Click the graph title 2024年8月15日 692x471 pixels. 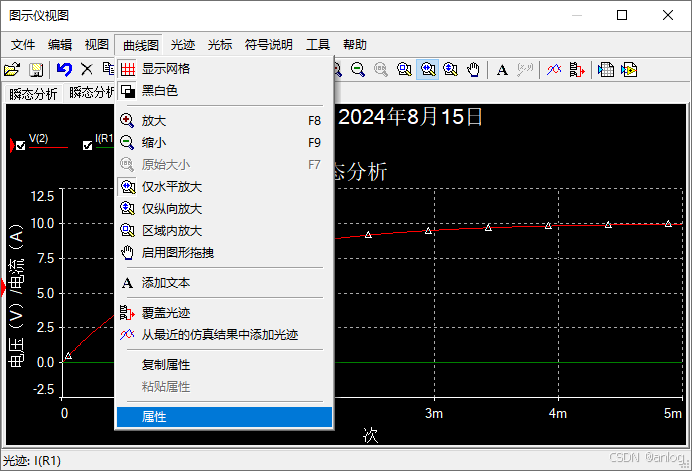tap(410, 117)
